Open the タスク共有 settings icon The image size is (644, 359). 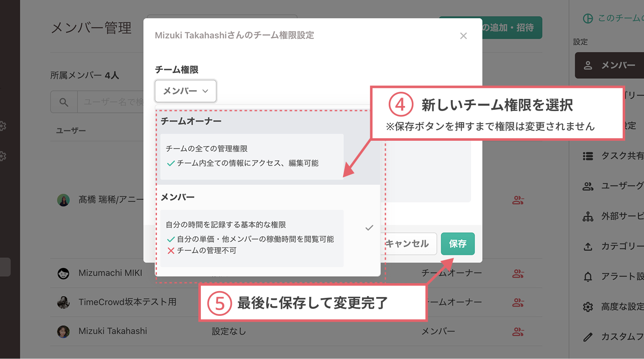589,156
